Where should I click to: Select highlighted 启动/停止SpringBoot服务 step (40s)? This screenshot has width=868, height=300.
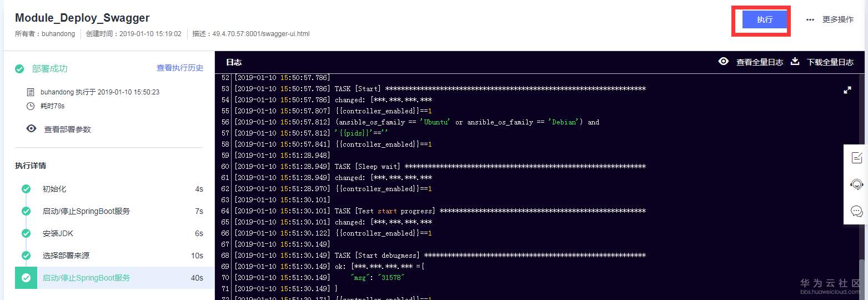(x=114, y=278)
